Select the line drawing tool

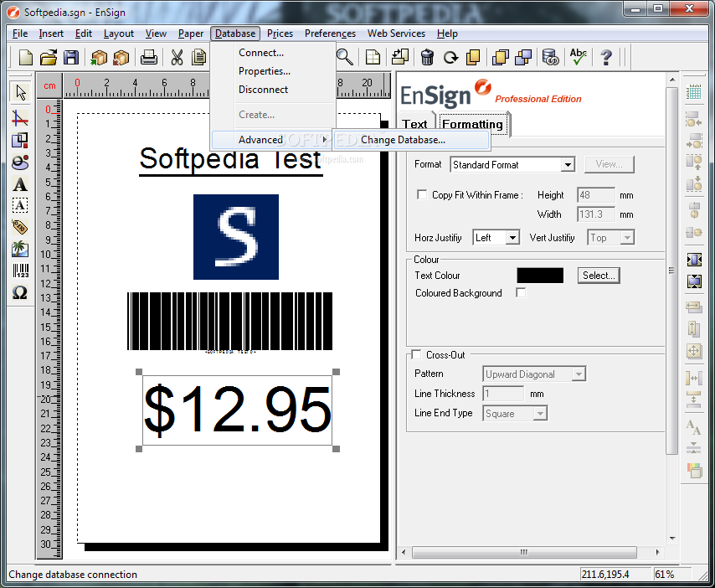[x=20, y=119]
